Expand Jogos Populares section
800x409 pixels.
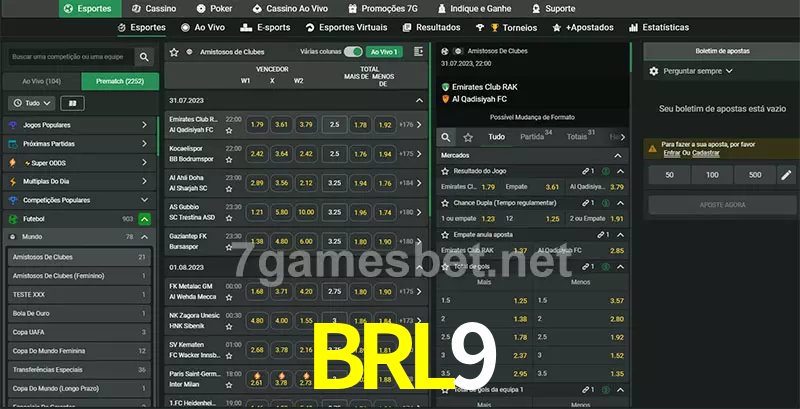click(144, 125)
